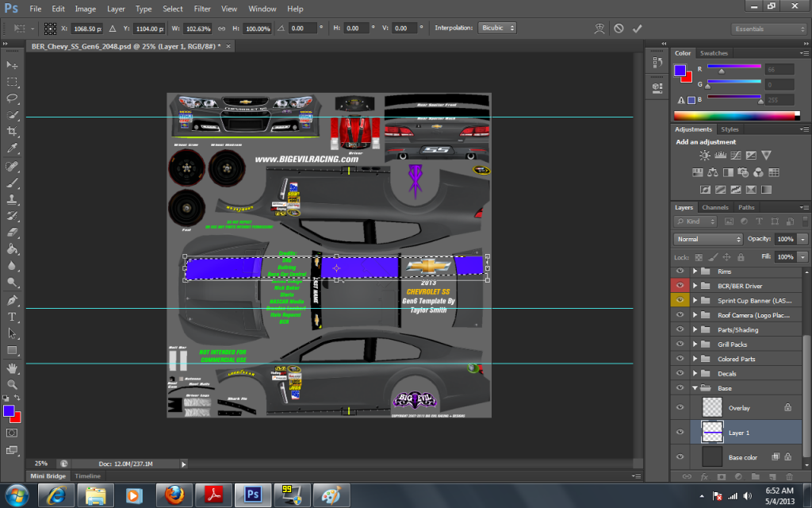Toggle relative positioning for reference point

113,29
